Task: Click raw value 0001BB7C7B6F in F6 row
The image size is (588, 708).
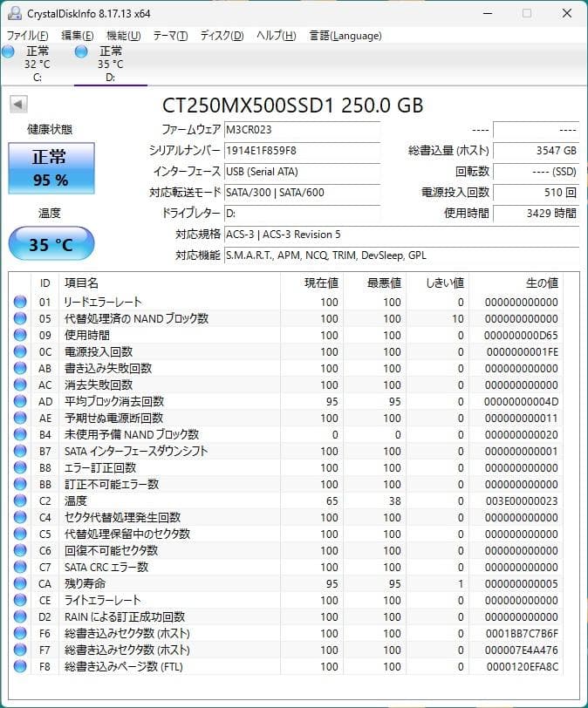Action: pos(522,634)
